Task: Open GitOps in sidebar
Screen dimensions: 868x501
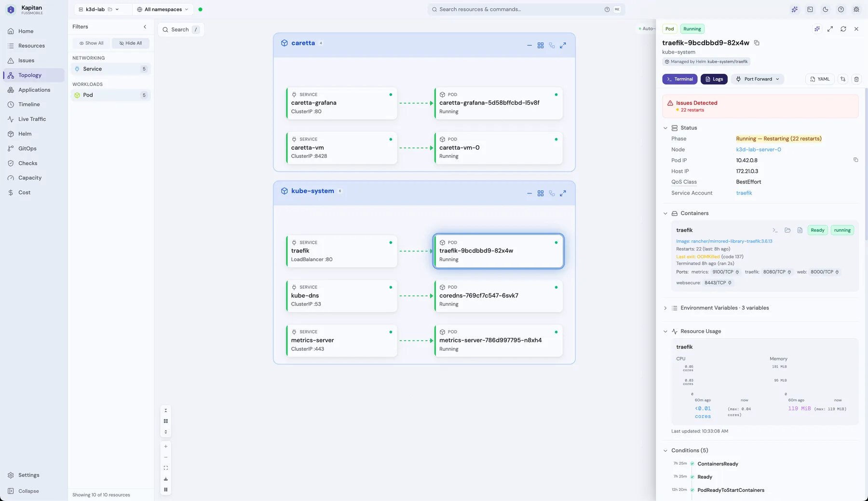Action: point(33,149)
